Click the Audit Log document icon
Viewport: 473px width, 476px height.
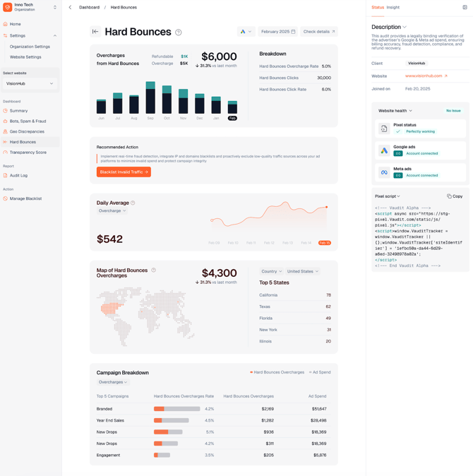coord(5,175)
